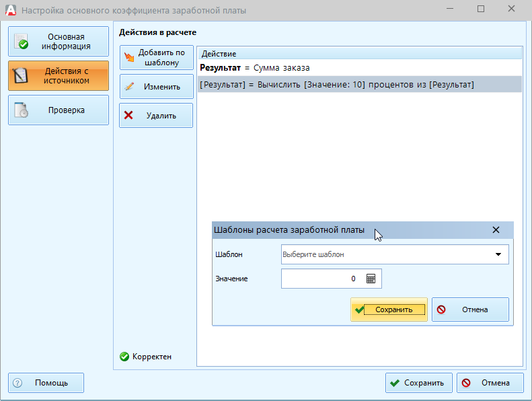The height and width of the screenshot is (401, 532).
Task: Click the Изменить pencil button
Action: coord(156,87)
